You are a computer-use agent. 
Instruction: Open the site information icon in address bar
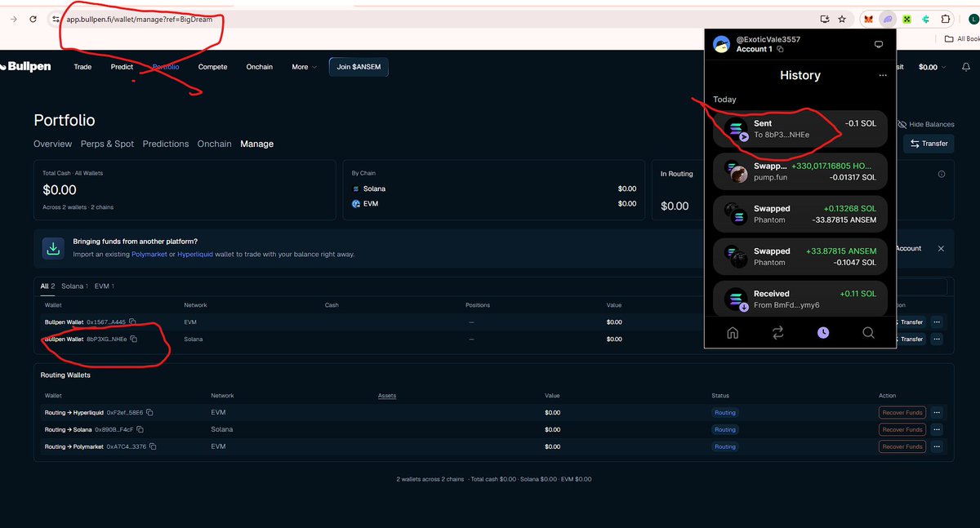coord(56,19)
